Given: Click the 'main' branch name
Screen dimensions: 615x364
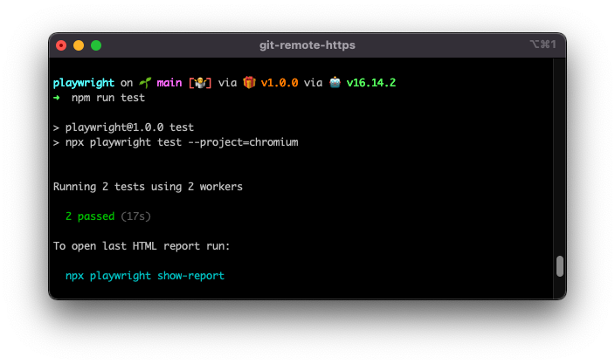Looking at the screenshot, I should [x=169, y=83].
